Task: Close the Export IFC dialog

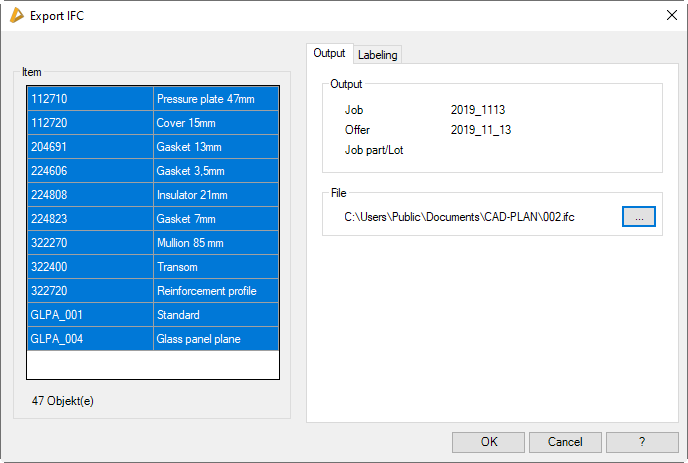Action: point(671,15)
